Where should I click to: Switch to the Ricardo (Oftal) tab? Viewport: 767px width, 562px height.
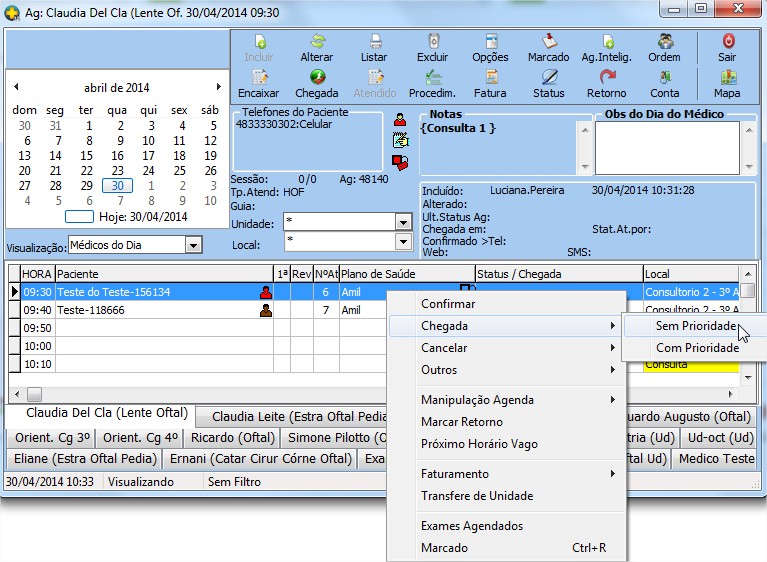pyautogui.click(x=231, y=438)
